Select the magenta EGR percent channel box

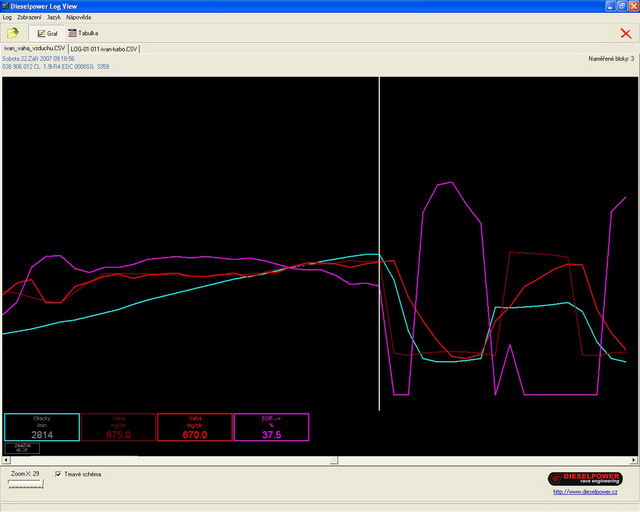[271, 427]
